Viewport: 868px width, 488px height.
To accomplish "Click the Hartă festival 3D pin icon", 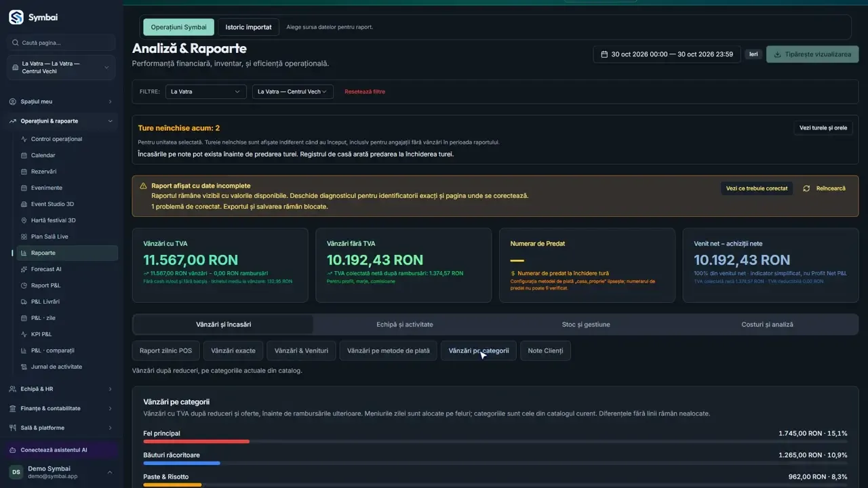I will tap(24, 220).
